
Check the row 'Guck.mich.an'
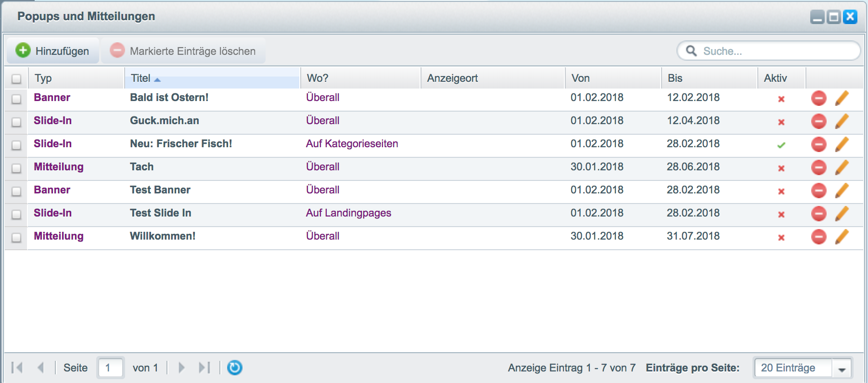tap(16, 122)
